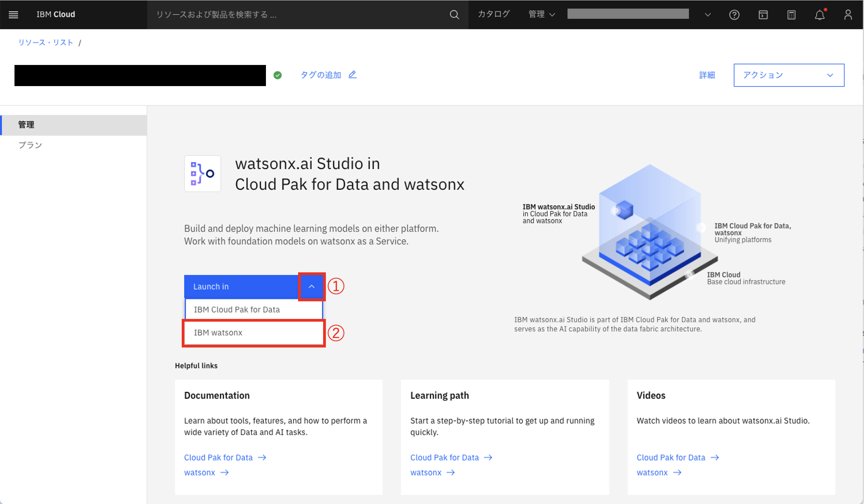Image resolution: width=864 pixels, height=504 pixels.
Task: Open the cost estimator calculator icon
Action: click(x=792, y=14)
